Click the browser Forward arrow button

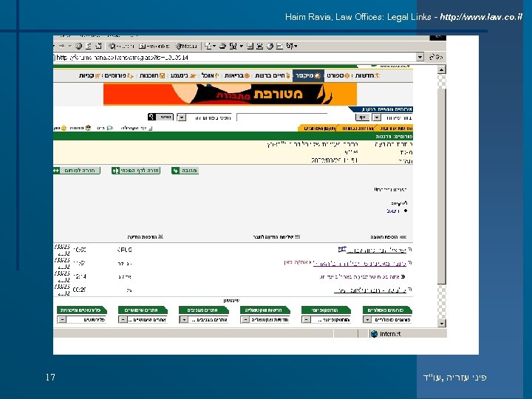(x=61, y=46)
